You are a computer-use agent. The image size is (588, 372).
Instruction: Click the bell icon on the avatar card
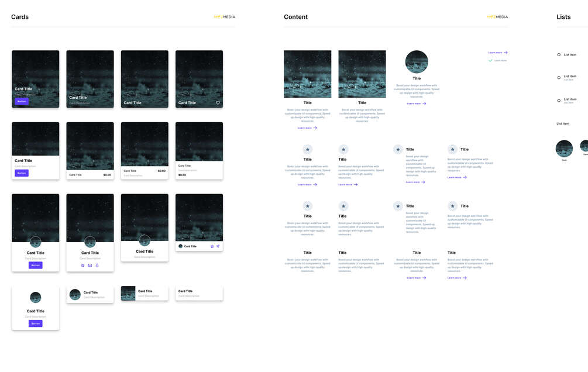[97, 265]
